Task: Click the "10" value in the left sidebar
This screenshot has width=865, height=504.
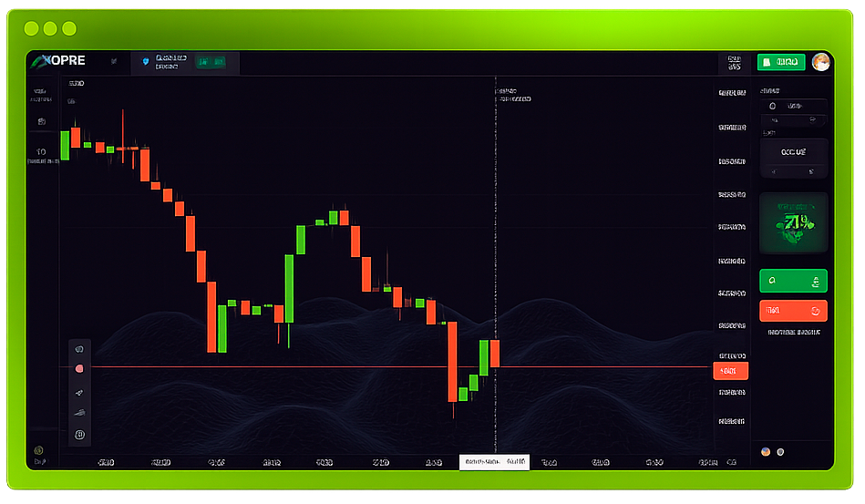Action: [x=41, y=151]
